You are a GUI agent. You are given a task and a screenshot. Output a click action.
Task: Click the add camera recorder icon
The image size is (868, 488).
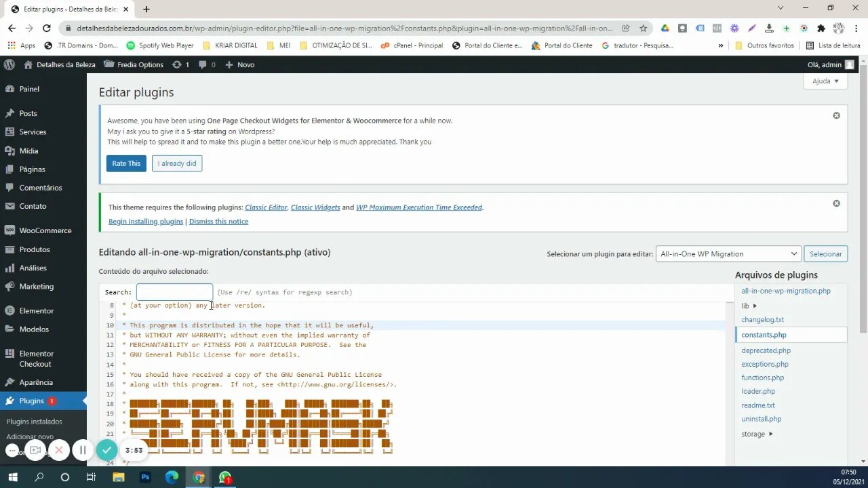pos(35,450)
